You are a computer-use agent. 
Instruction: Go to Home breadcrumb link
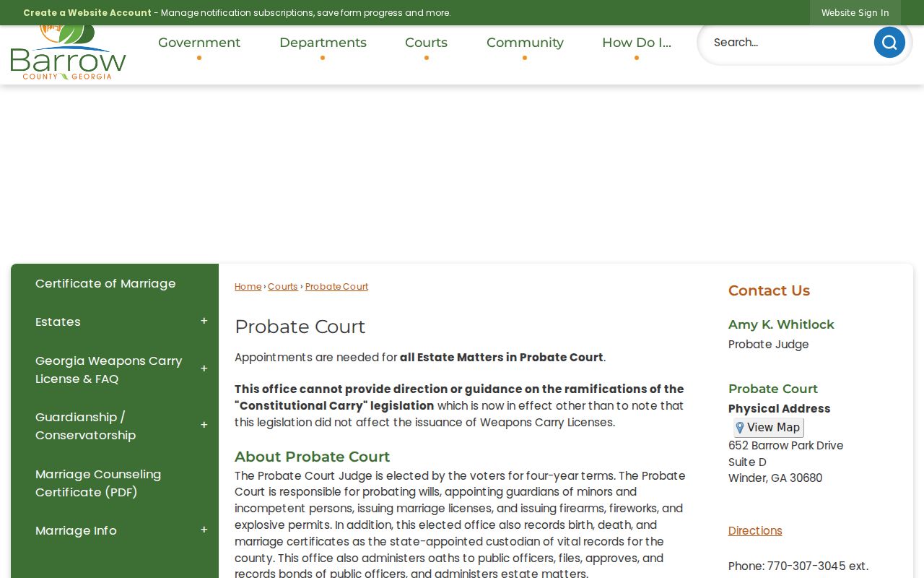pos(248,287)
